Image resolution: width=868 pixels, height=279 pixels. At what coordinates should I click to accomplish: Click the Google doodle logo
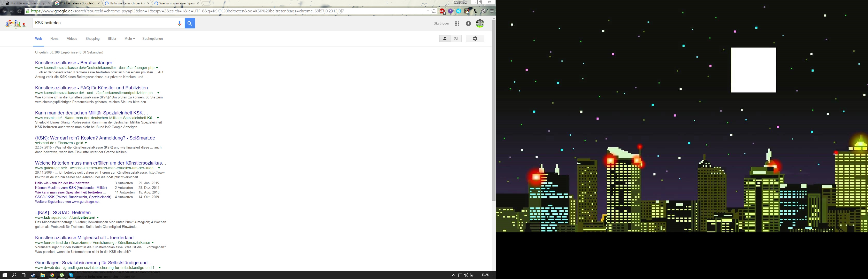click(16, 24)
